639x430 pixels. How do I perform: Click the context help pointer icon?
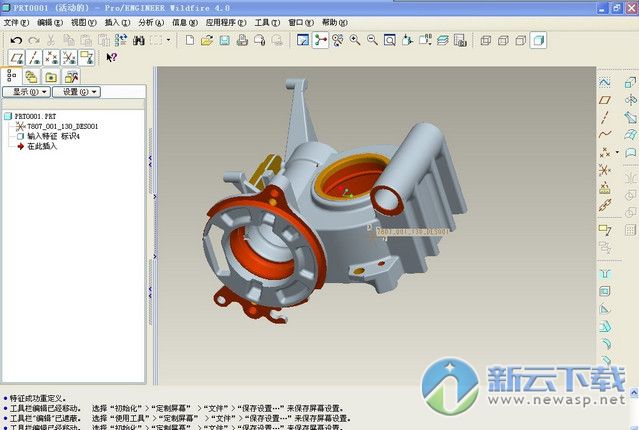tap(111, 57)
